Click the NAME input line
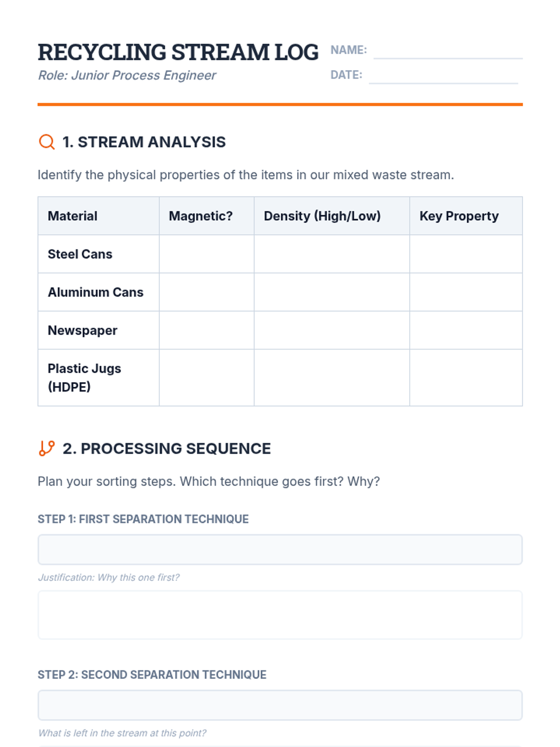 pyautogui.click(x=448, y=51)
